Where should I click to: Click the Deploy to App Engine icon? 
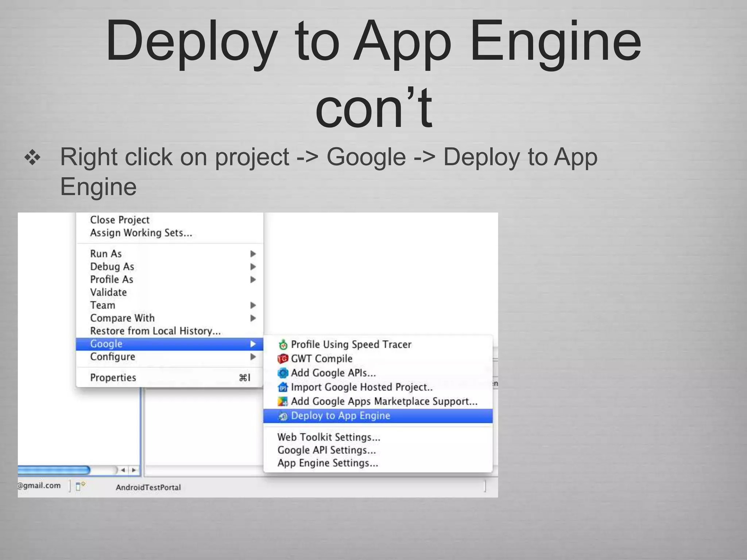(x=283, y=416)
